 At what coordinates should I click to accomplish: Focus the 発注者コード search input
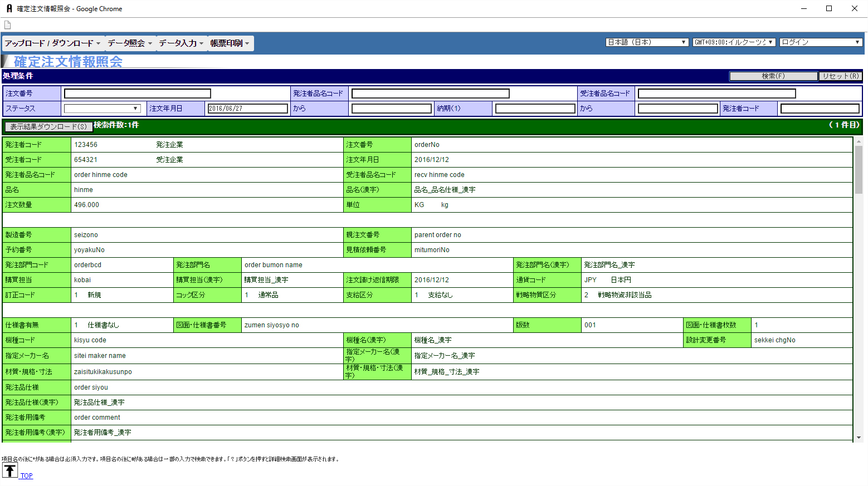coord(820,109)
